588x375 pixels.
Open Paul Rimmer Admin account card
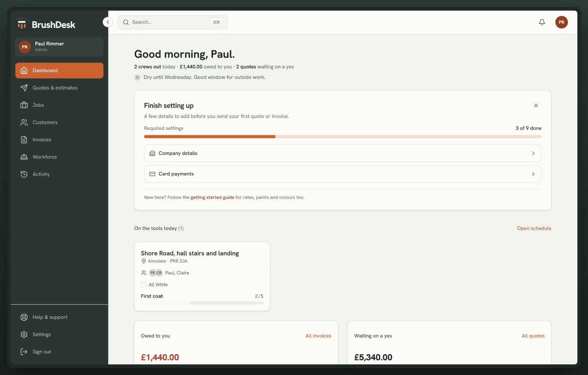[60, 47]
